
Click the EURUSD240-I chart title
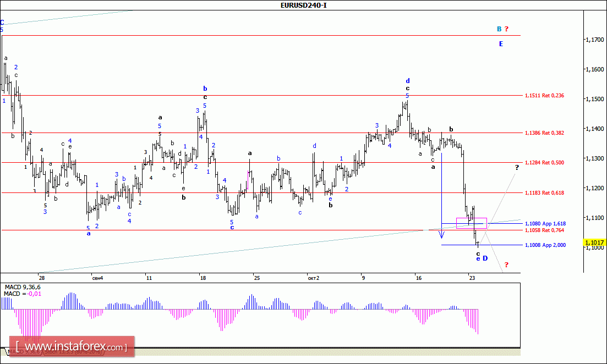point(304,5)
